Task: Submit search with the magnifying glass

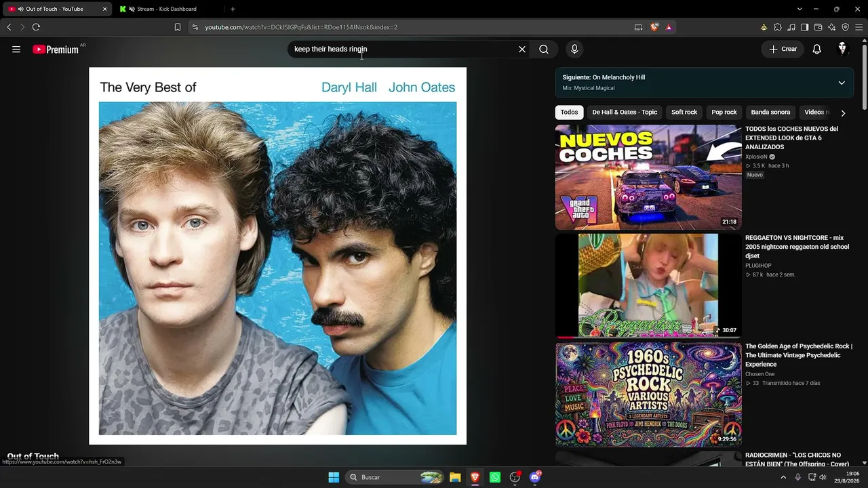Action: [x=544, y=49]
